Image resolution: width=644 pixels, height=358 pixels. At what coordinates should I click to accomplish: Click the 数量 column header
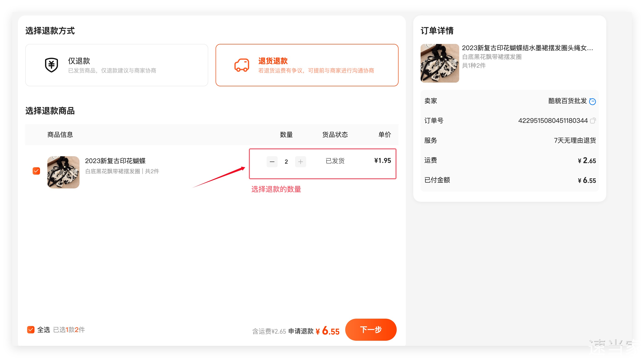click(x=286, y=135)
